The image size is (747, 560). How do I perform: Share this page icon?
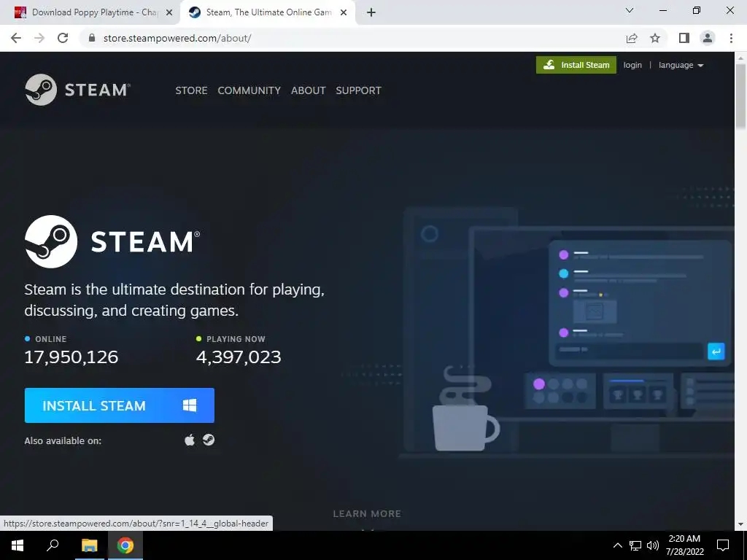(x=632, y=38)
